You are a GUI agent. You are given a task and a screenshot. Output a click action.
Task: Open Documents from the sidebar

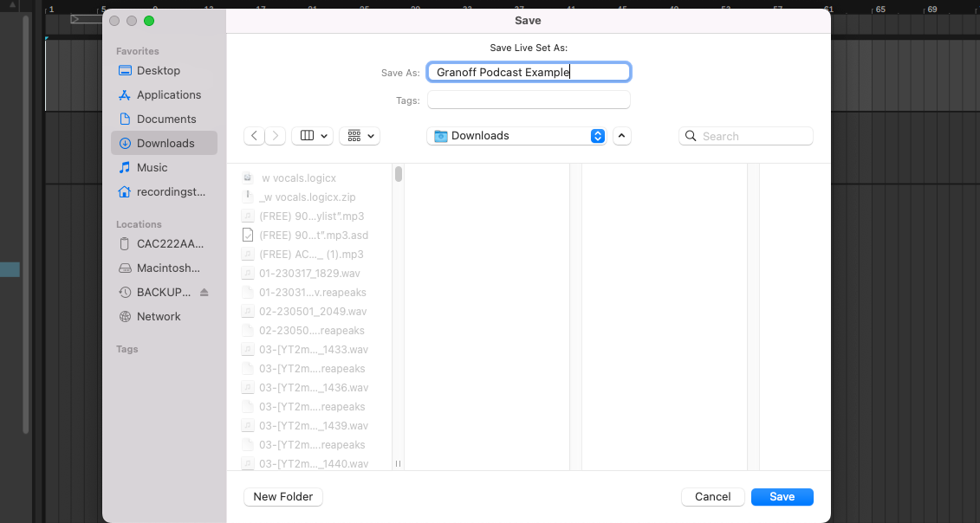tap(166, 119)
